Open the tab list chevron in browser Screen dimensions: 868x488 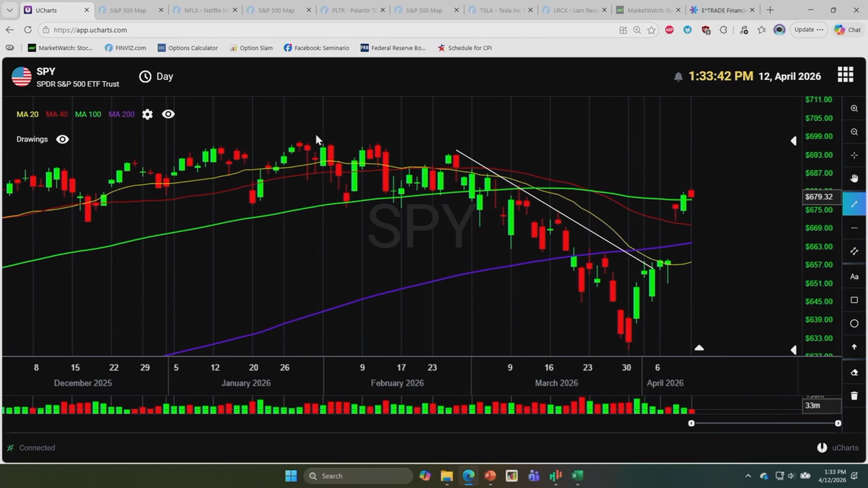(10, 10)
